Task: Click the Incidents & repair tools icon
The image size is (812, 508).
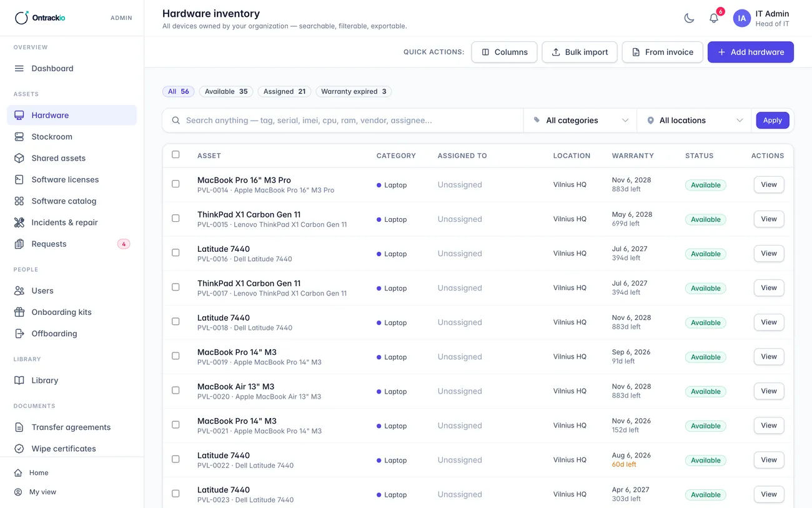Action: [19, 222]
